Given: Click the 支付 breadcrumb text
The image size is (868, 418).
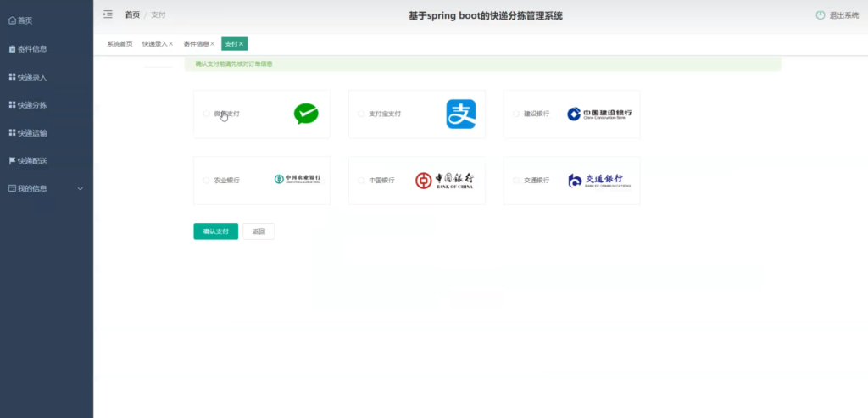Looking at the screenshot, I should (159, 14).
